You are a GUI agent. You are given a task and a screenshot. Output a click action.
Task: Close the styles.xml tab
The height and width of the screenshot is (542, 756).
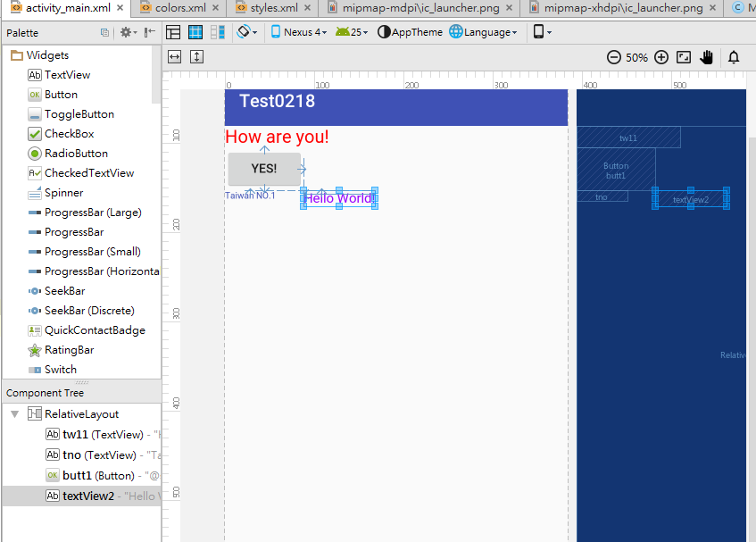point(308,8)
